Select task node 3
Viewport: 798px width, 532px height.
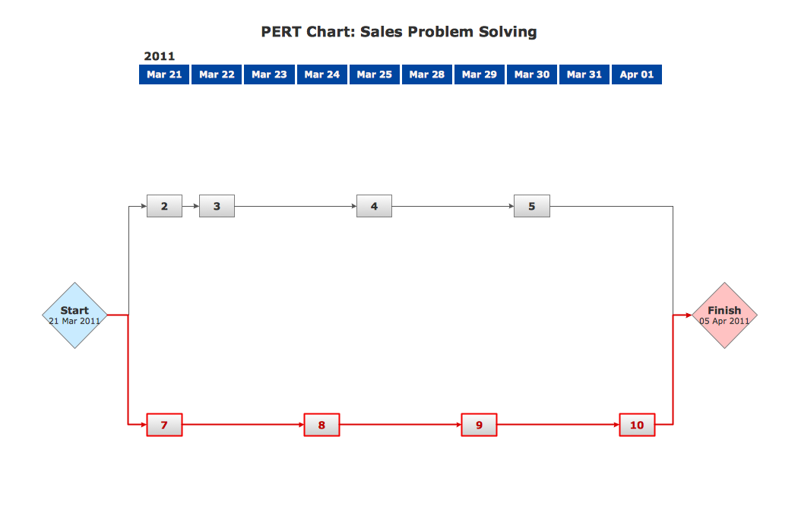(x=217, y=206)
